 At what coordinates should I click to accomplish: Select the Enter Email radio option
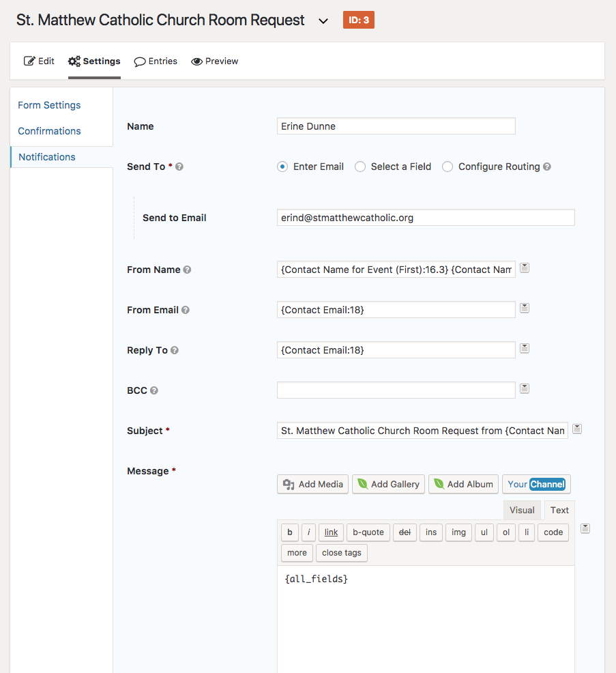[282, 167]
